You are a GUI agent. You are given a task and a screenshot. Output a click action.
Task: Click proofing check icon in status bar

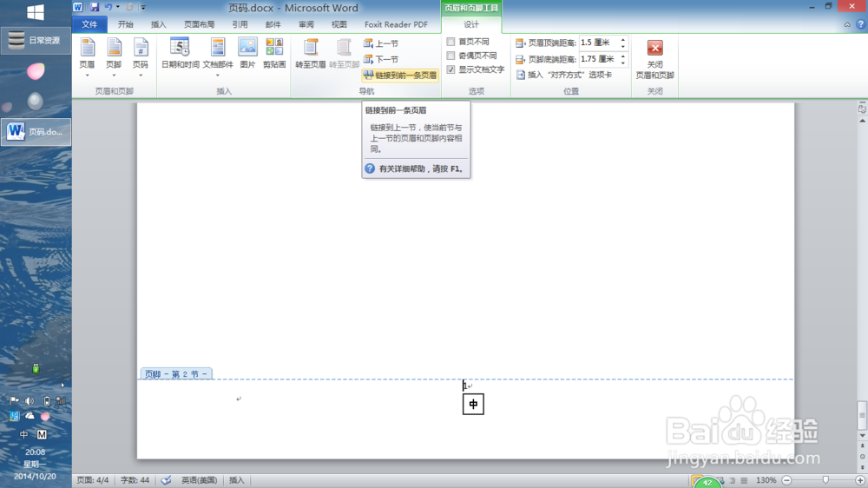(x=166, y=480)
